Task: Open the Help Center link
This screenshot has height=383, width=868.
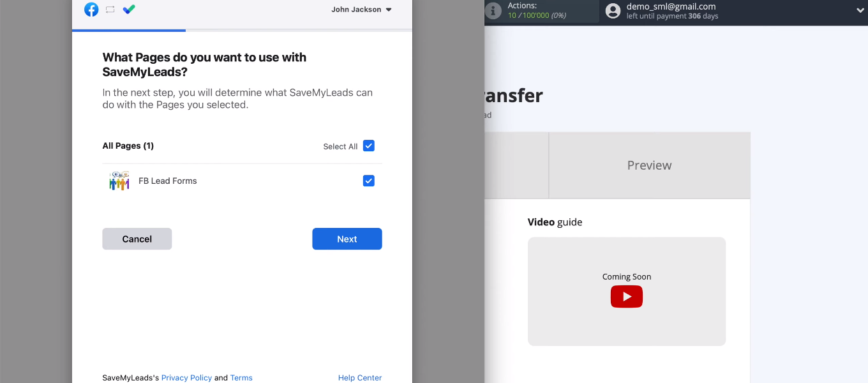Action: click(x=360, y=378)
